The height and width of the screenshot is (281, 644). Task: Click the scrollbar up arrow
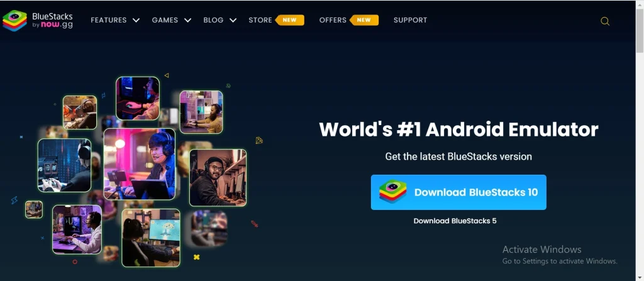click(640, 4)
